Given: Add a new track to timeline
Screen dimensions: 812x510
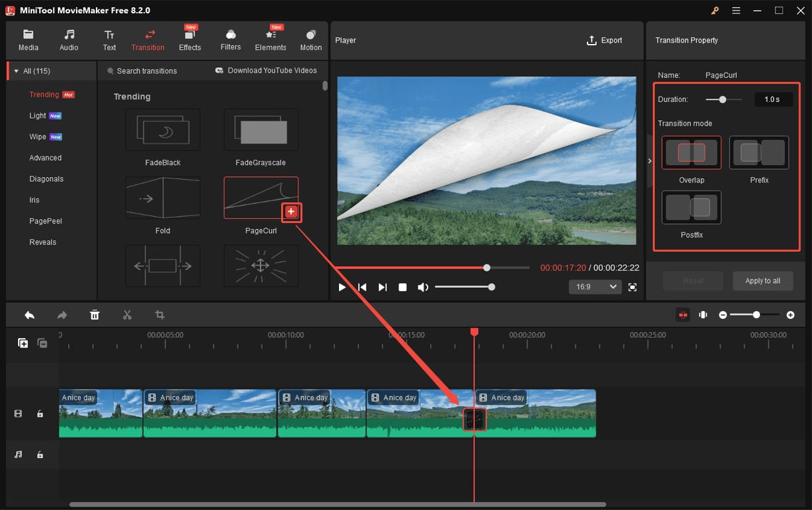Looking at the screenshot, I should point(23,343).
